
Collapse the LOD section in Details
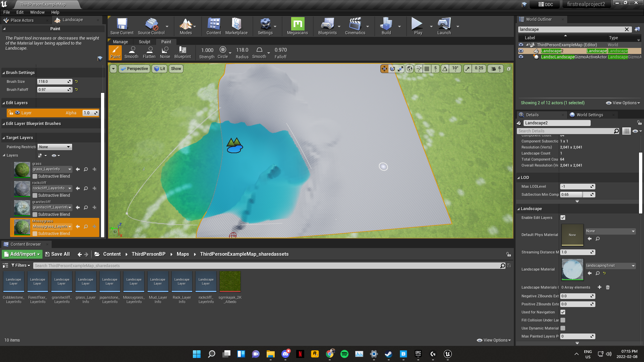point(519,178)
